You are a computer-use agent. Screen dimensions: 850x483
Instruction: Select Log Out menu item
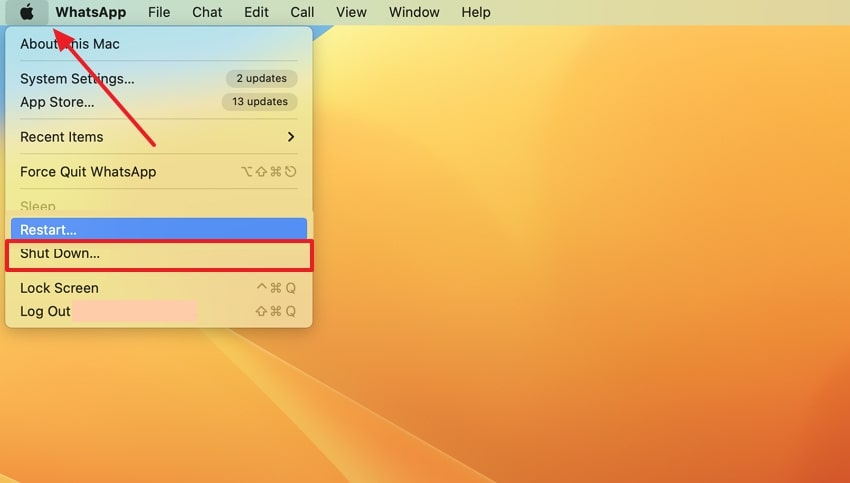pyautogui.click(x=159, y=311)
